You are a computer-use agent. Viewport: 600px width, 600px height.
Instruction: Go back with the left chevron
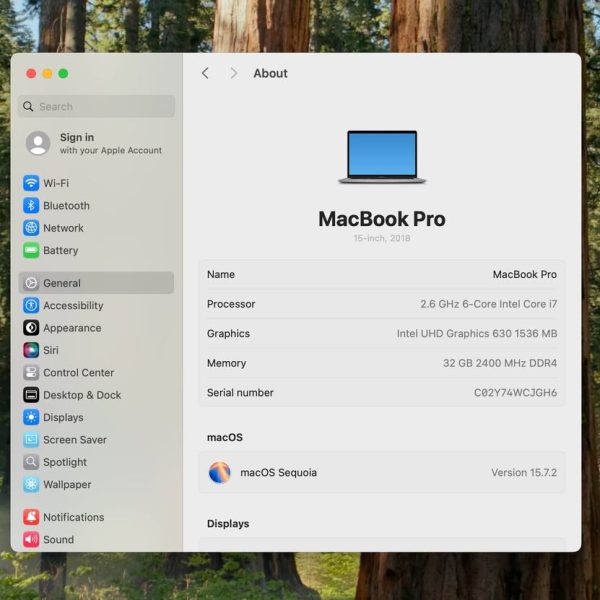click(x=205, y=73)
